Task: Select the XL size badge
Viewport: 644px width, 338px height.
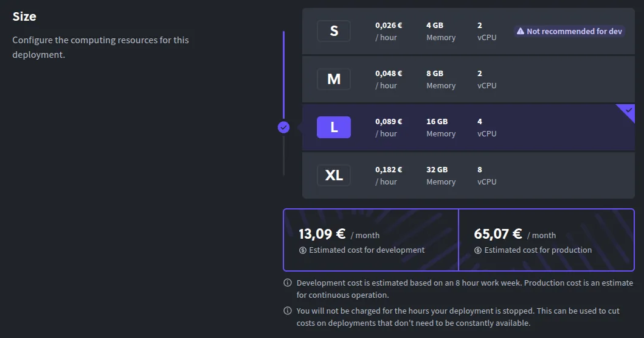Action: [334, 175]
